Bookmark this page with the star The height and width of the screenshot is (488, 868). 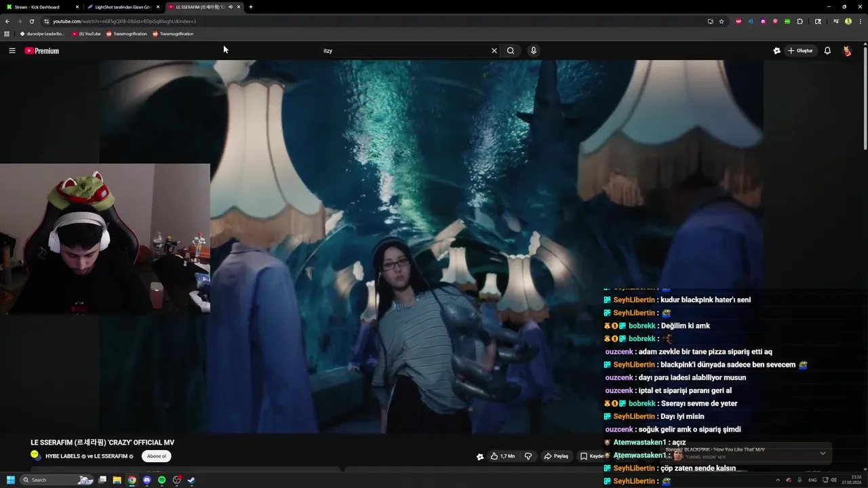[x=722, y=21]
